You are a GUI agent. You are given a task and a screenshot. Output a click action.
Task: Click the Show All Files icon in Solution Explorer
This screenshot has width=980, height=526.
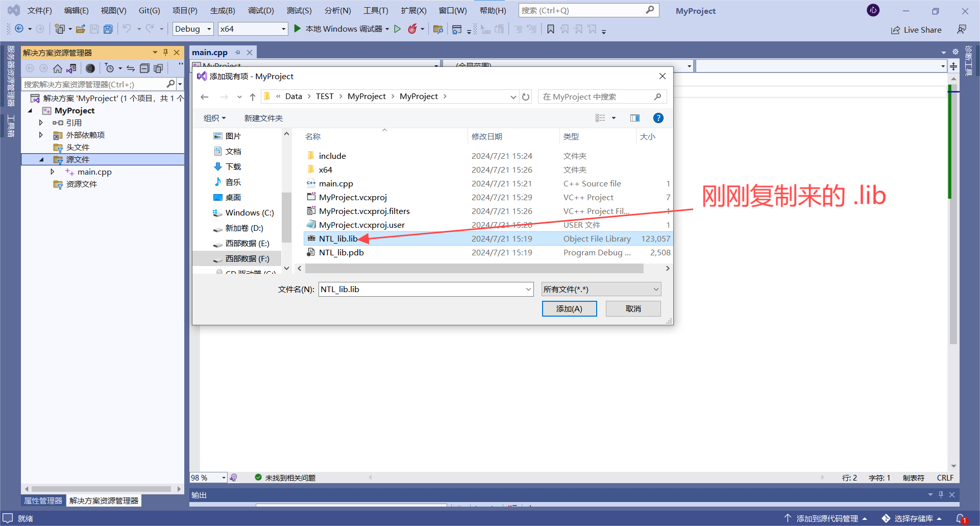(x=158, y=68)
